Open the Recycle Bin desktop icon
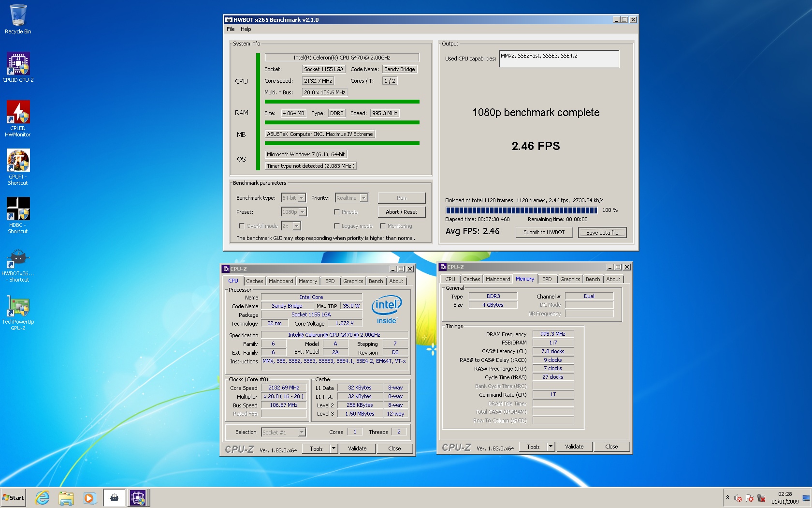812x508 pixels. [x=18, y=19]
